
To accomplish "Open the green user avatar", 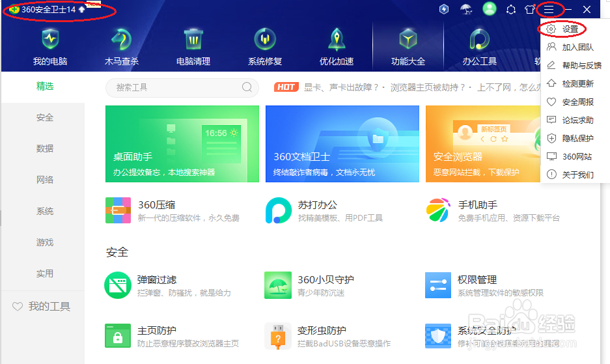I will click(x=490, y=8).
